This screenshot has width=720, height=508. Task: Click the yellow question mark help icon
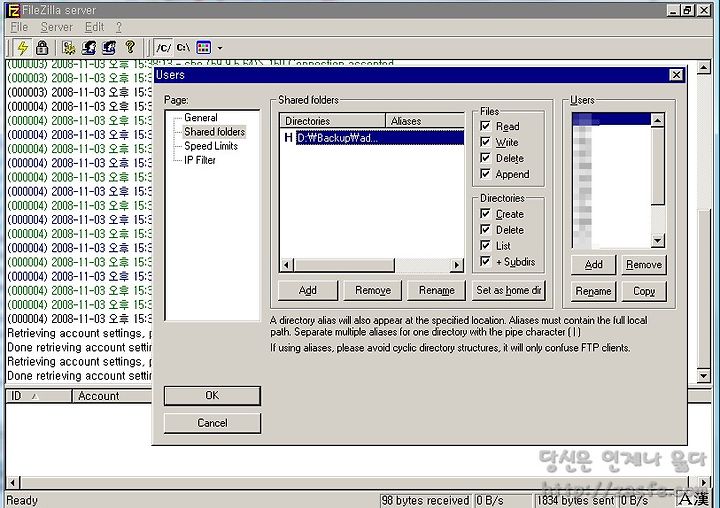pos(130,47)
